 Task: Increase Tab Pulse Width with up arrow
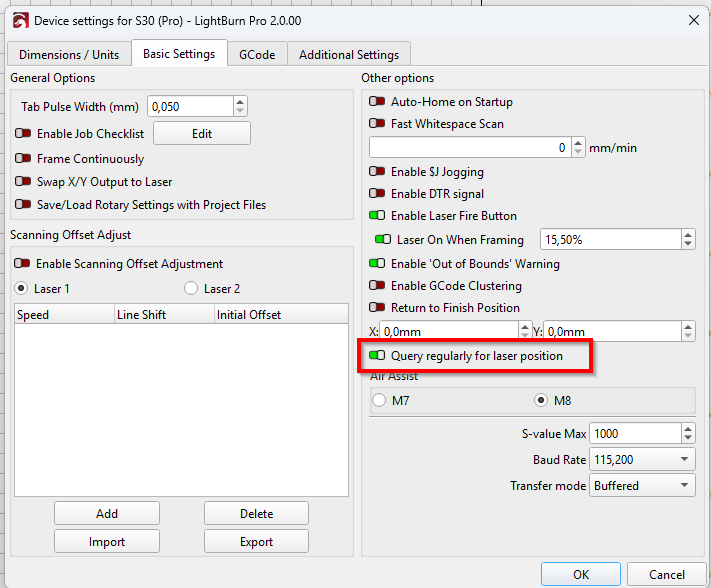(x=240, y=102)
